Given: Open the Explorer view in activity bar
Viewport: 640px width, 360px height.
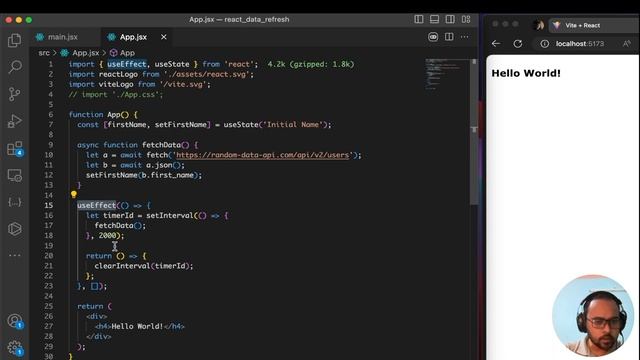Looking at the screenshot, I should [x=15, y=40].
